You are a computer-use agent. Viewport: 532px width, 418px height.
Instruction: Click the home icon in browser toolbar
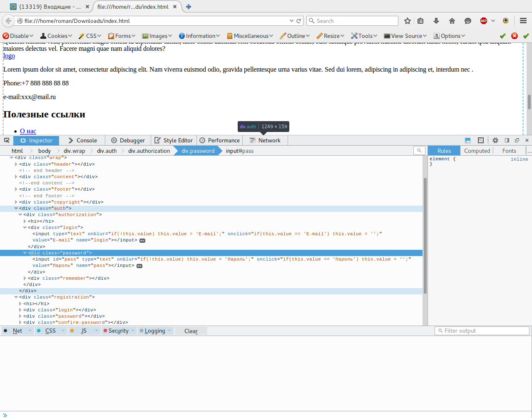(x=452, y=21)
